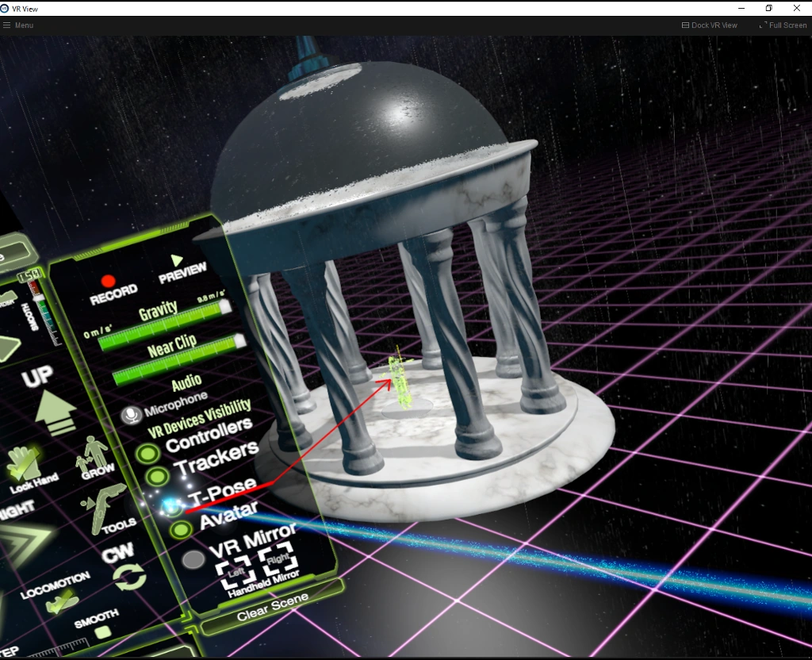Screen dimensions: 812x660
Task: Click the CW rotate arrows icon
Action: (x=130, y=577)
